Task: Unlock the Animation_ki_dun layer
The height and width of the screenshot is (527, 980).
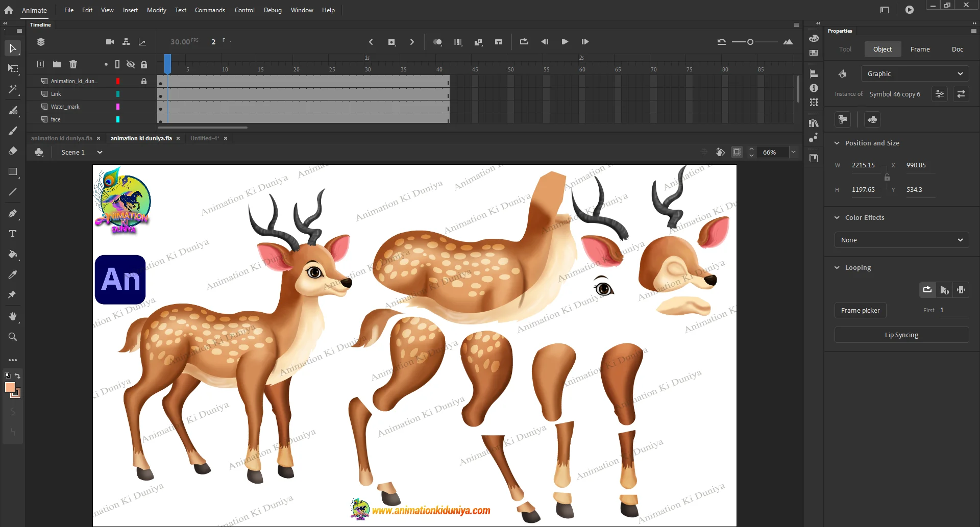Action: [x=144, y=81]
